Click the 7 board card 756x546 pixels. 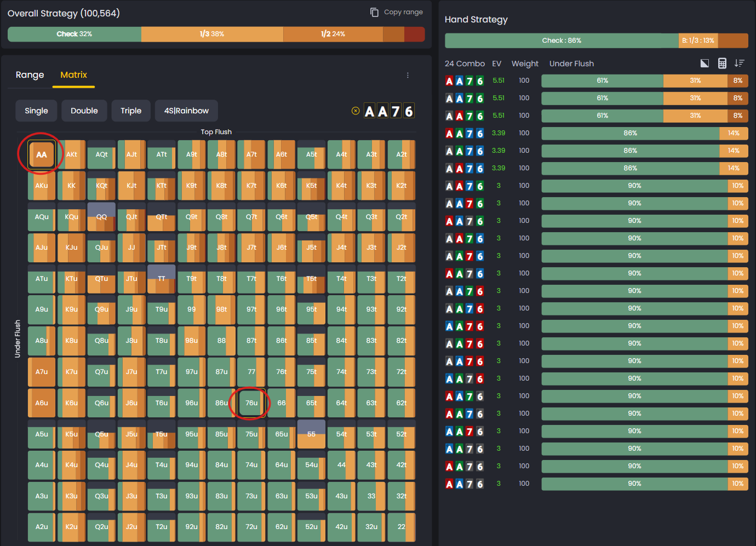[x=396, y=111]
